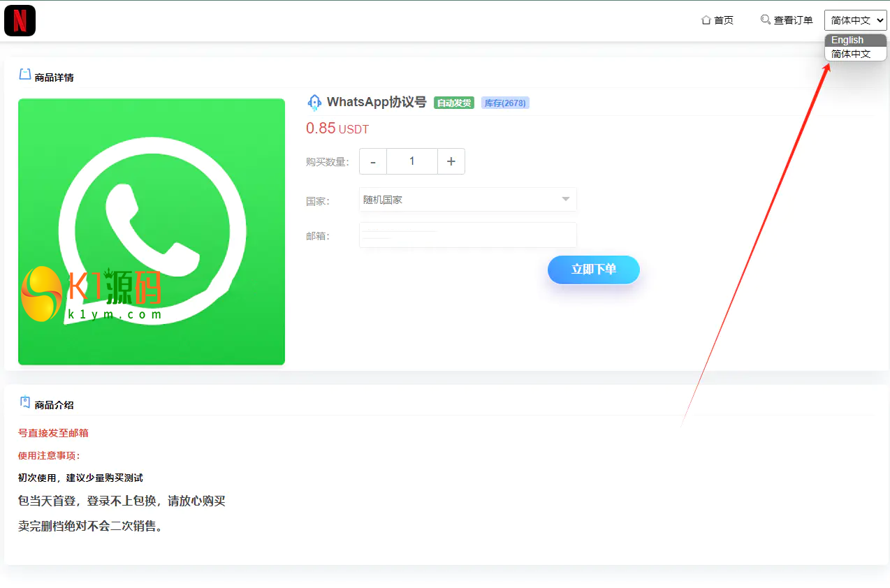Click the WhatsApp product image
Viewport: 890px width, 588px height.
click(x=152, y=232)
